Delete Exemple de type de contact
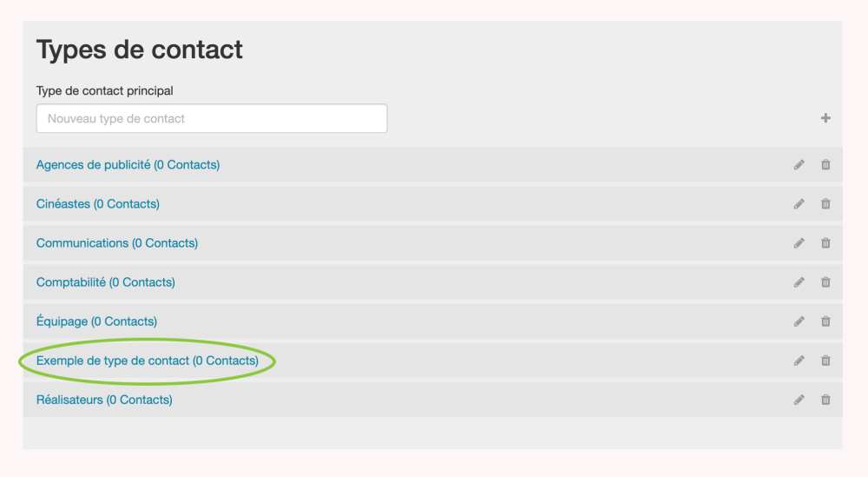868x477 pixels. [x=825, y=361]
